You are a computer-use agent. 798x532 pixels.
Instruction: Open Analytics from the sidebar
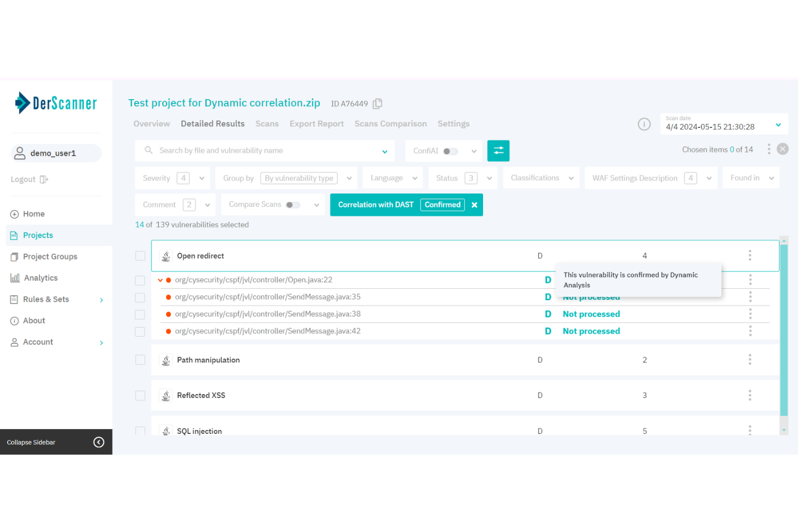coord(40,278)
